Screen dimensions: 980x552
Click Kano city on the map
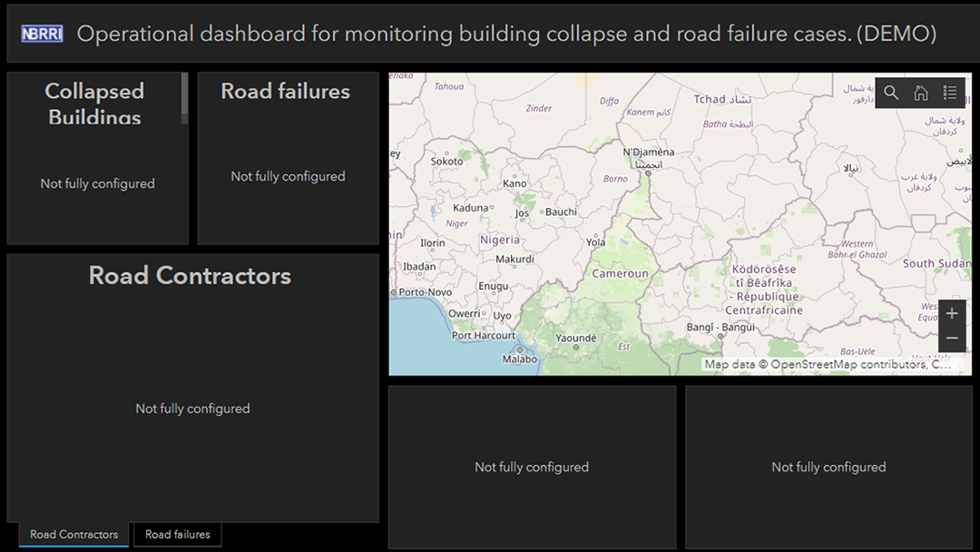click(514, 183)
